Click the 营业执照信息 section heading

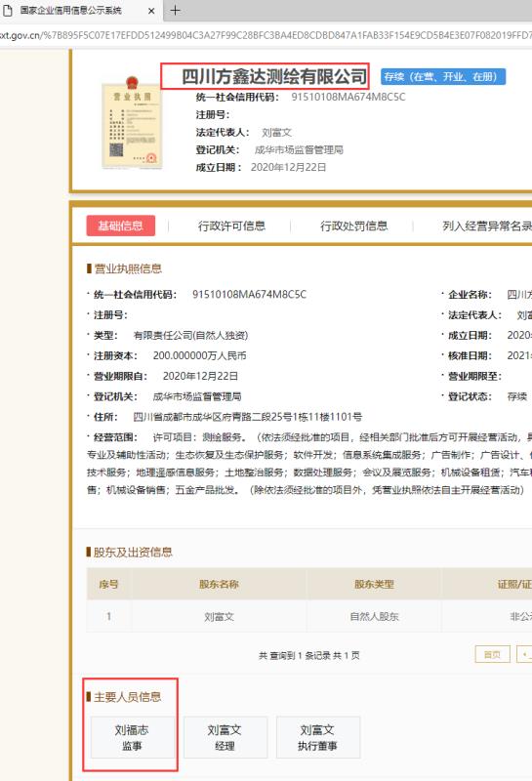pyautogui.click(x=128, y=269)
